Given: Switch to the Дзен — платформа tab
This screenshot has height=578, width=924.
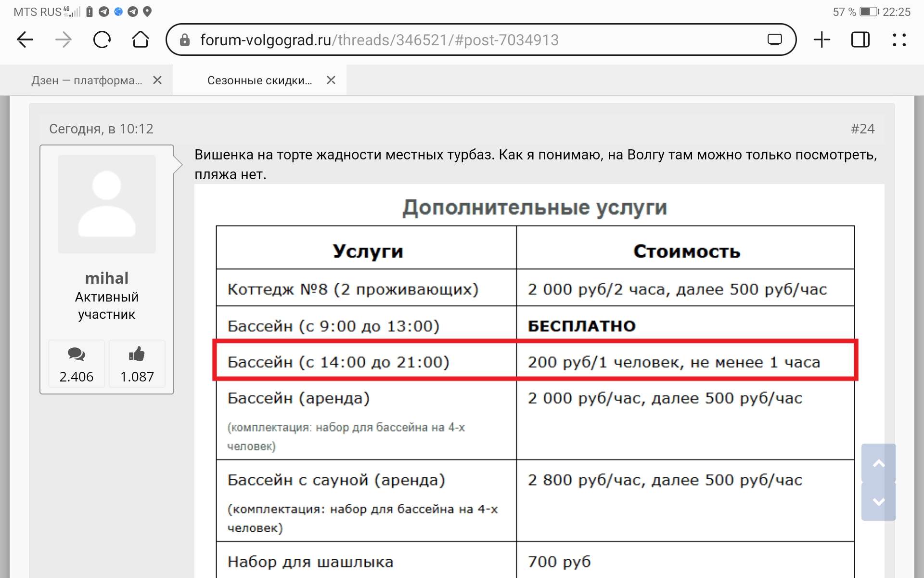Looking at the screenshot, I should click(x=87, y=80).
